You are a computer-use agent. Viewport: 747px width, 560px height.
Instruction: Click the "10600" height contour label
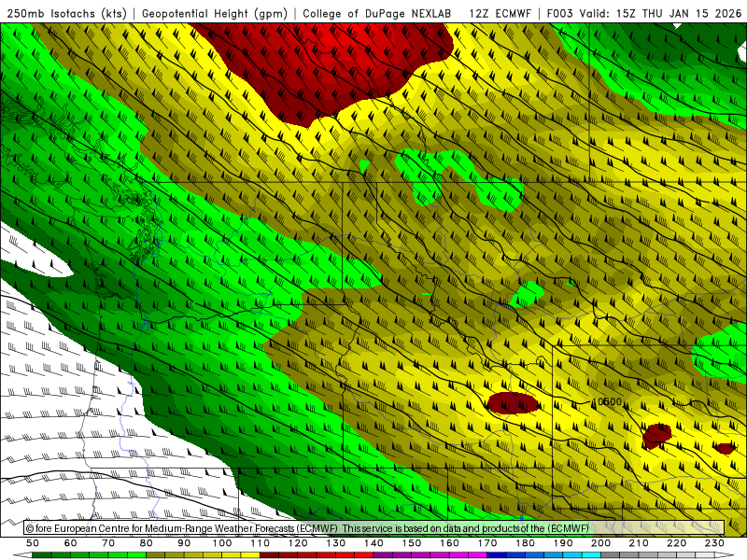point(606,402)
